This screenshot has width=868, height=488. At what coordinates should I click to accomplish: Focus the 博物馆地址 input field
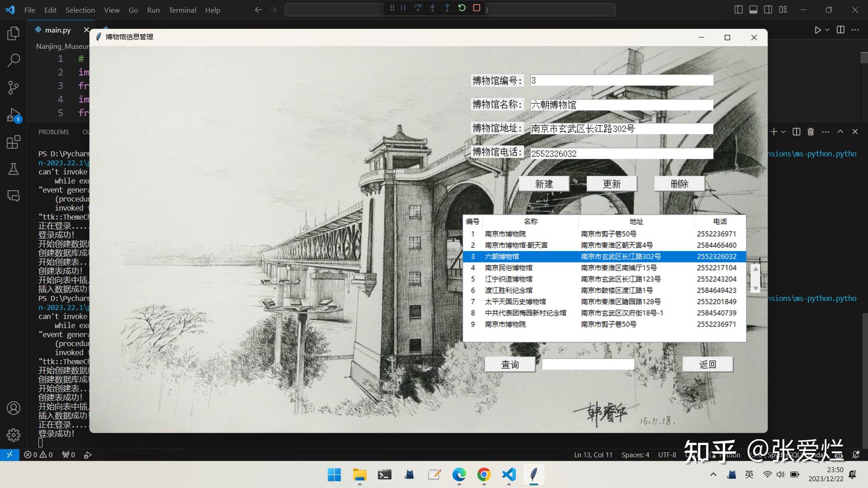coord(622,129)
